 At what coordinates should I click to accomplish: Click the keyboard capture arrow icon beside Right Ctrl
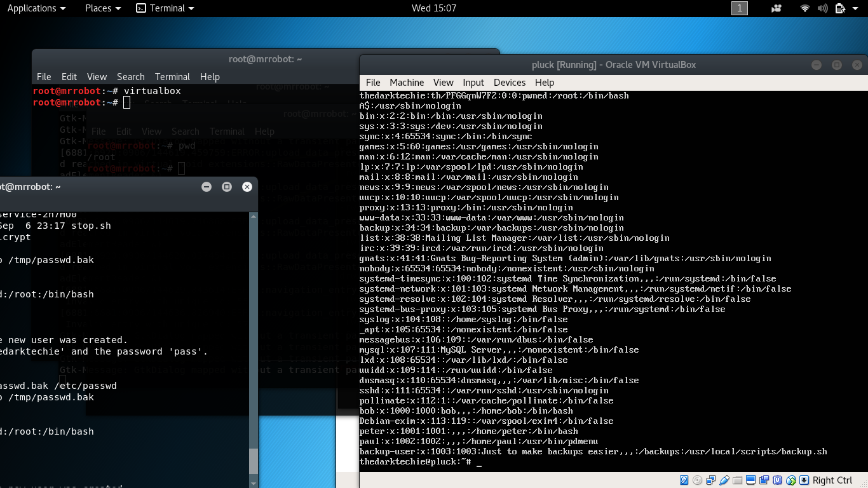(x=804, y=480)
